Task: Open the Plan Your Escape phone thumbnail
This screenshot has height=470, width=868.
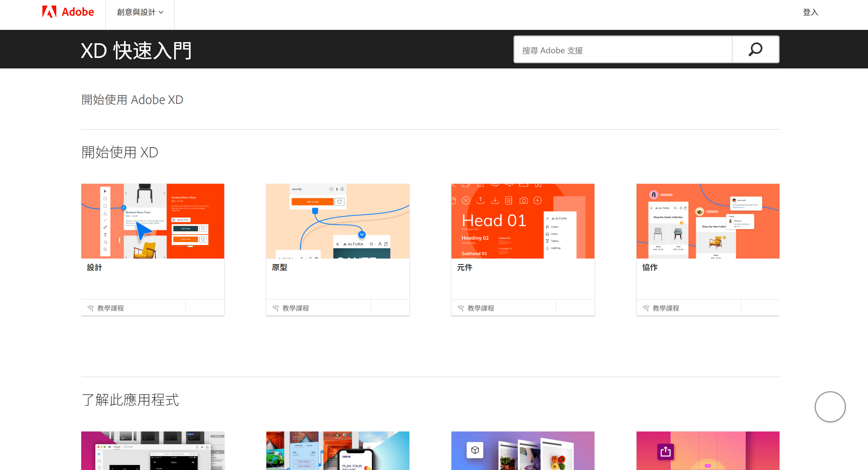Action: click(x=338, y=450)
